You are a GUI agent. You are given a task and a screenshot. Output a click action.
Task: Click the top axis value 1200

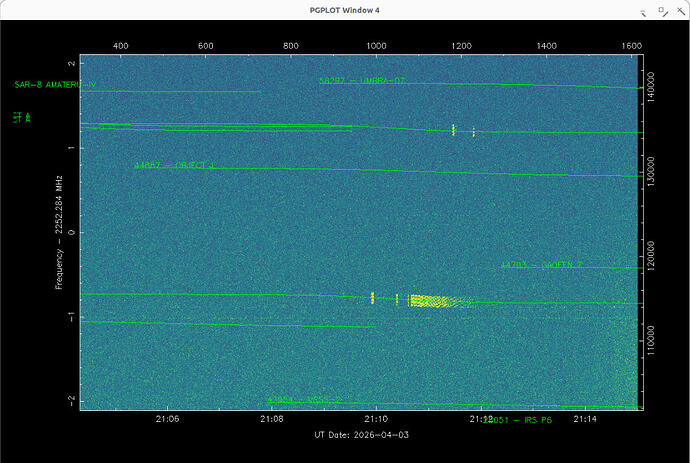[x=462, y=46]
